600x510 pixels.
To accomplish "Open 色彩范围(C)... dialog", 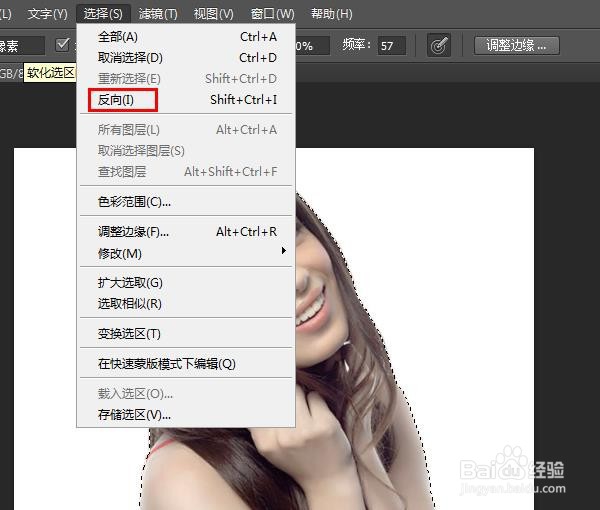I will [x=186, y=202].
